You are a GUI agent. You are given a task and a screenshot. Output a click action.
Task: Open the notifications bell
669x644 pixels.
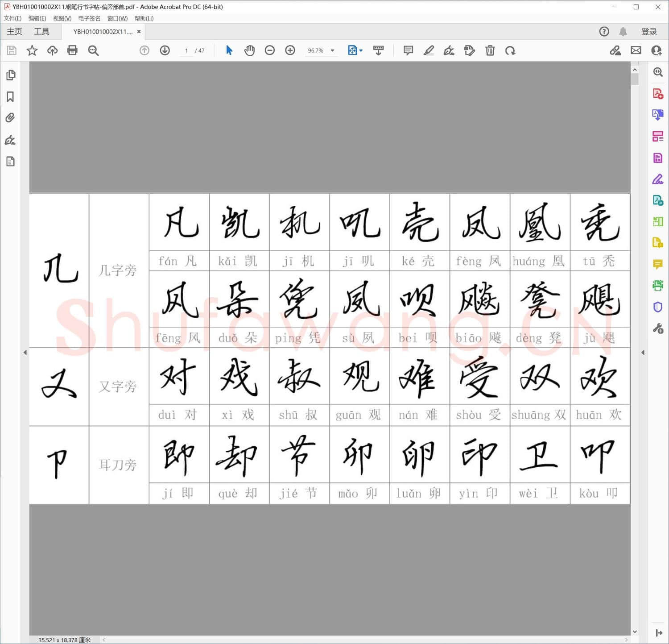click(623, 32)
